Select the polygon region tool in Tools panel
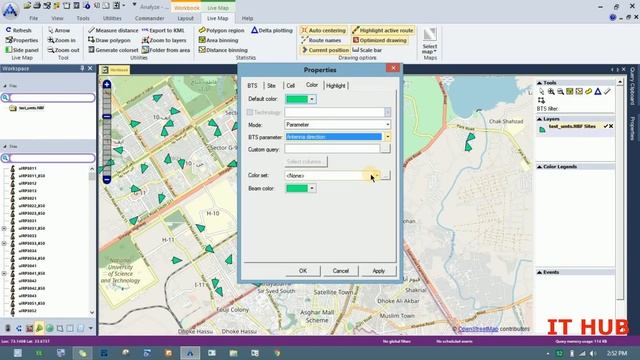This screenshot has width=640, height=360. [588, 91]
